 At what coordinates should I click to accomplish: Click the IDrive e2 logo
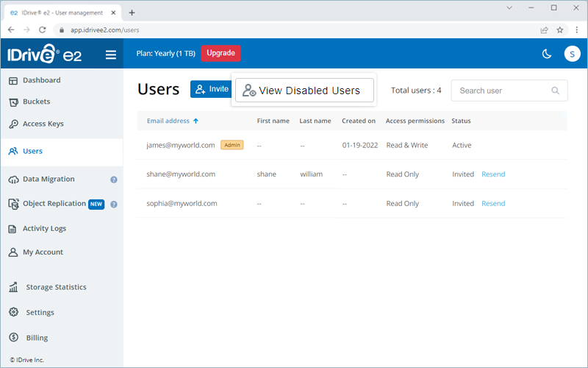pyautogui.click(x=44, y=54)
